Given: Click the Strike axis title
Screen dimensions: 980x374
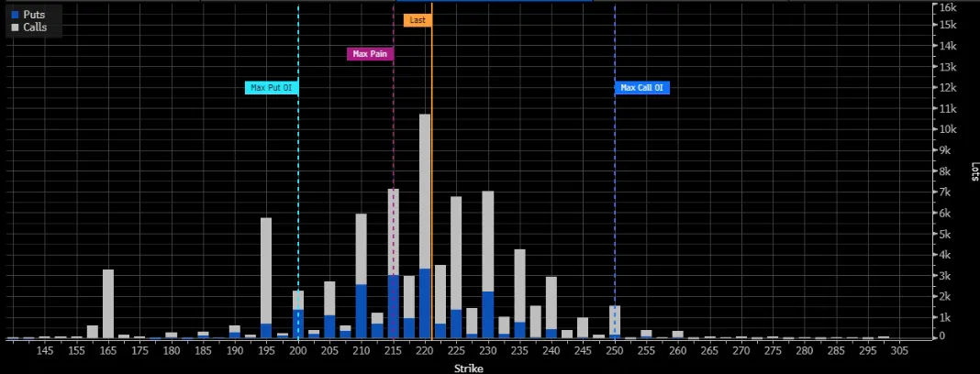Looking at the screenshot, I should pyautogui.click(x=468, y=368).
